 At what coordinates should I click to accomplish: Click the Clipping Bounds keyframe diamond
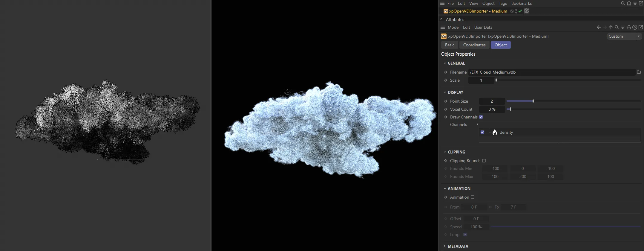click(446, 161)
